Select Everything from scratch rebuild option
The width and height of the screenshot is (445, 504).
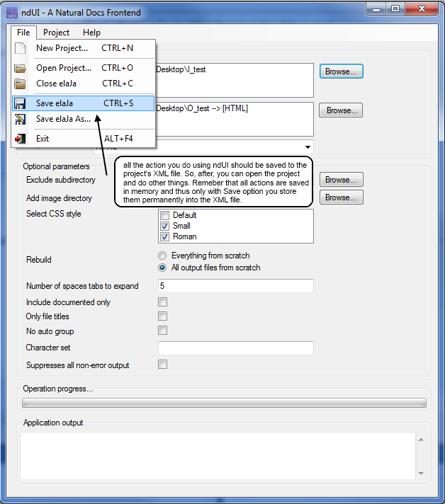(x=163, y=256)
